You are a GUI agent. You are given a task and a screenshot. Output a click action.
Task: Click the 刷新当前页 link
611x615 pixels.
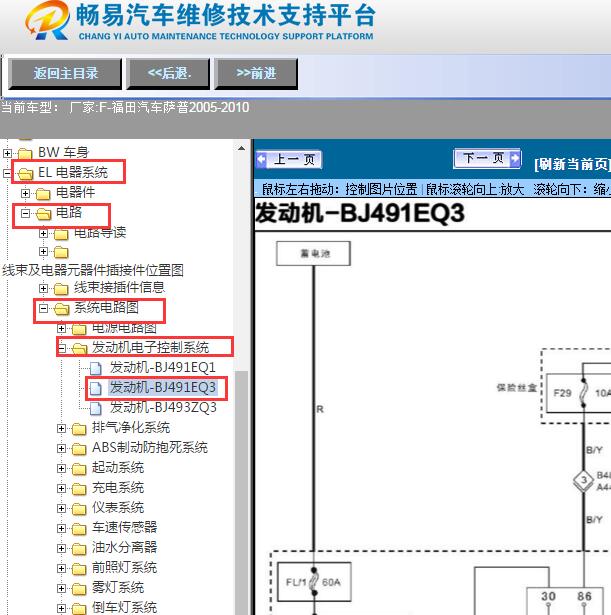pos(572,164)
